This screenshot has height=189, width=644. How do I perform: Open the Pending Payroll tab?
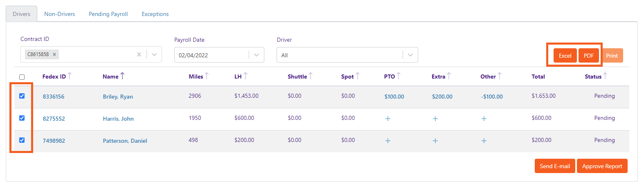tap(108, 14)
